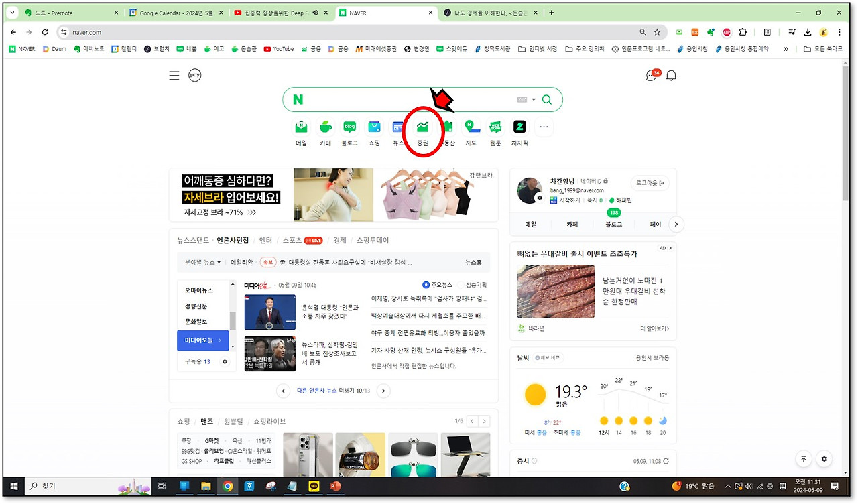
Task: Open the Chrome extensions puzzle icon
Action: [x=743, y=32]
